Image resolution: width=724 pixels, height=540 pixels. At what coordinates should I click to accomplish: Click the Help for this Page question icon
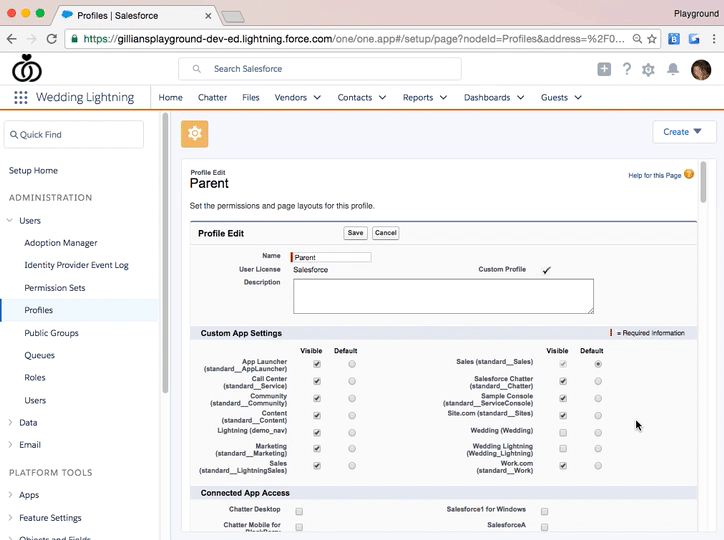[689, 174]
